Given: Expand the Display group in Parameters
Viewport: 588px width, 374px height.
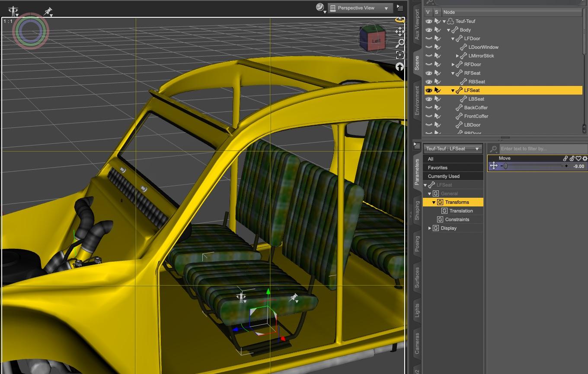Looking at the screenshot, I should point(430,228).
